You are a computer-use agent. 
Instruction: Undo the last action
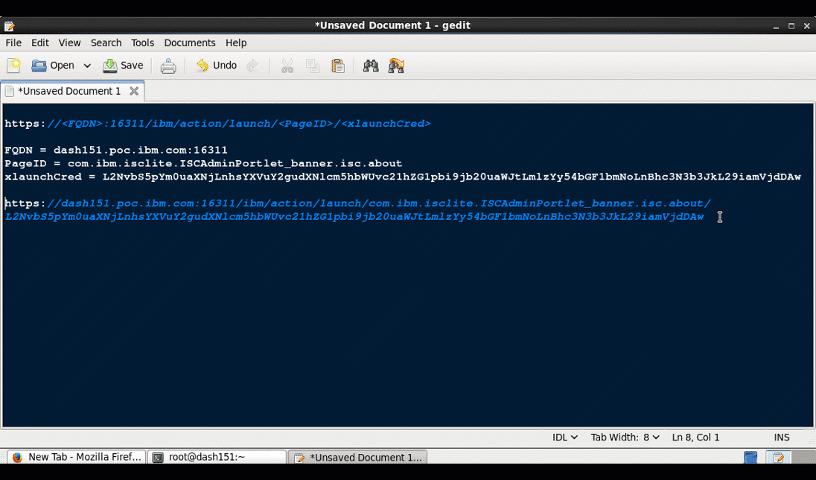click(x=216, y=66)
